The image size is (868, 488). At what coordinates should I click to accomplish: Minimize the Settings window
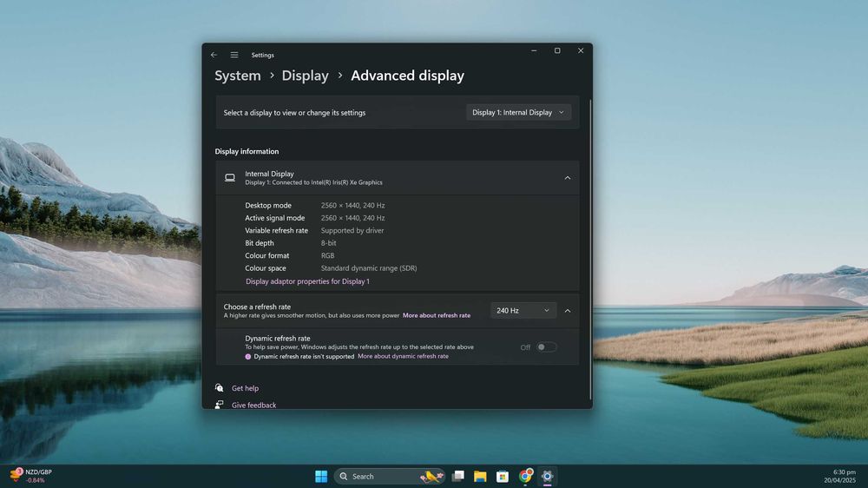[534, 51]
